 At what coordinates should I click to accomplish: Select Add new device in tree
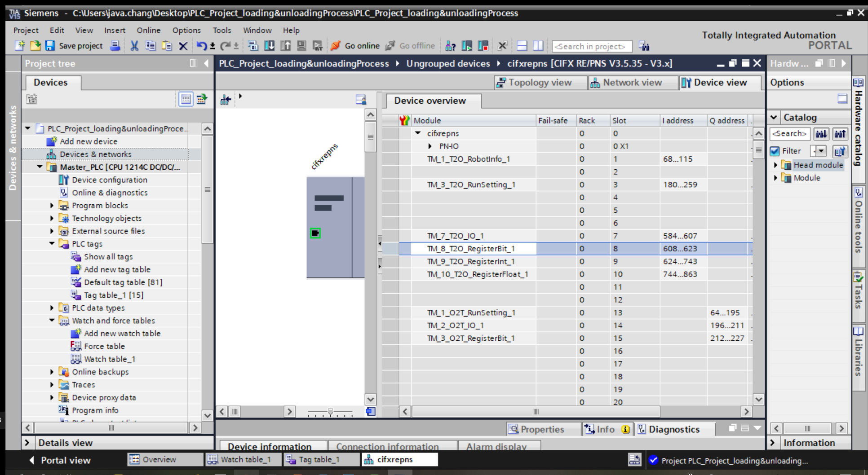(x=89, y=141)
